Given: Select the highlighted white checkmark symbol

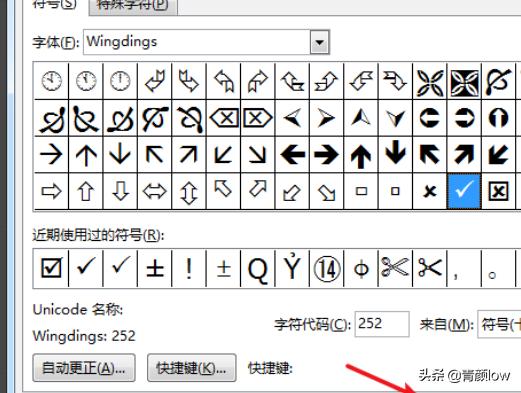Looking at the screenshot, I should point(464,191).
